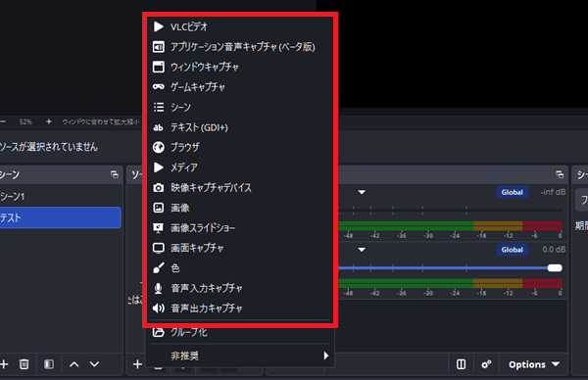The width and height of the screenshot is (588, 380).
Task: Toggle mixer vertical layout icon
Action: 461,364
